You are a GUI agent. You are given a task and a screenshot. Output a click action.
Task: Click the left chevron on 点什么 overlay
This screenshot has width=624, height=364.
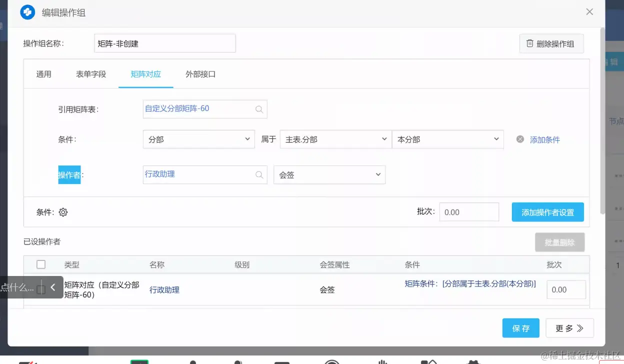(x=52, y=287)
